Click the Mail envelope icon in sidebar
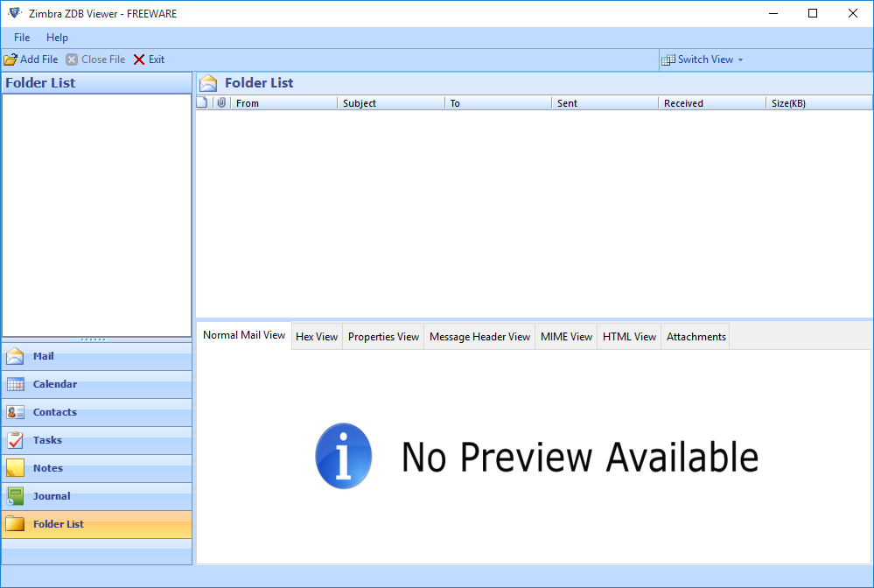Viewport: 874px width, 588px height. click(x=15, y=356)
